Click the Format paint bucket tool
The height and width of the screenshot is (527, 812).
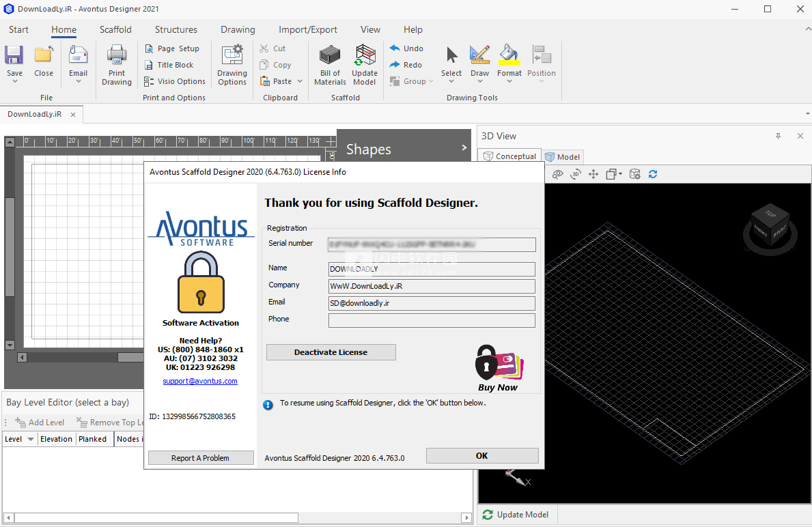tap(509, 55)
